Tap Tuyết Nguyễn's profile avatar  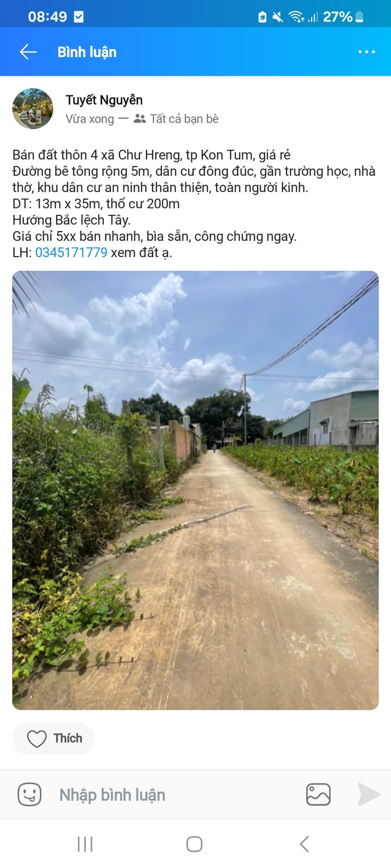point(33,108)
